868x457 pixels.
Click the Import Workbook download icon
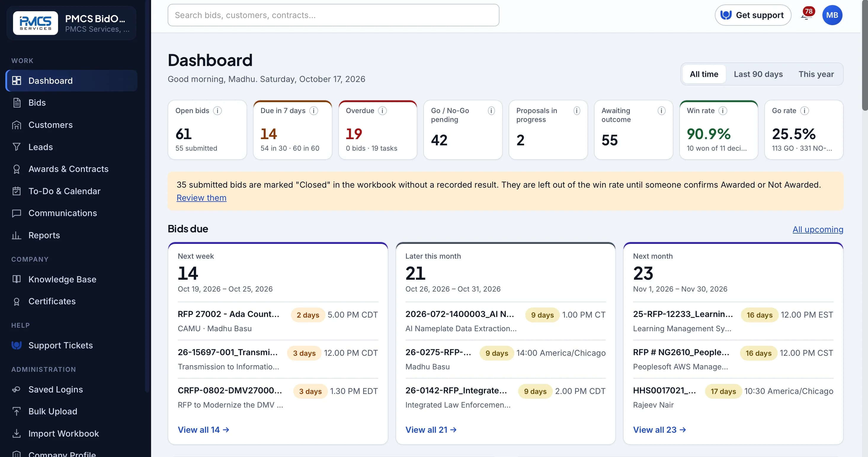(x=17, y=434)
